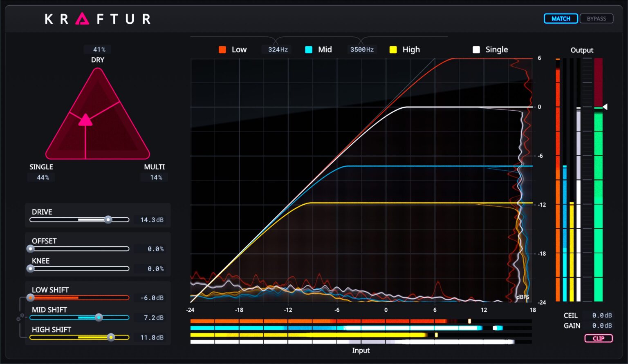Click the GAIN value field
Viewport: 628px width, 364px height.
pyautogui.click(x=602, y=326)
